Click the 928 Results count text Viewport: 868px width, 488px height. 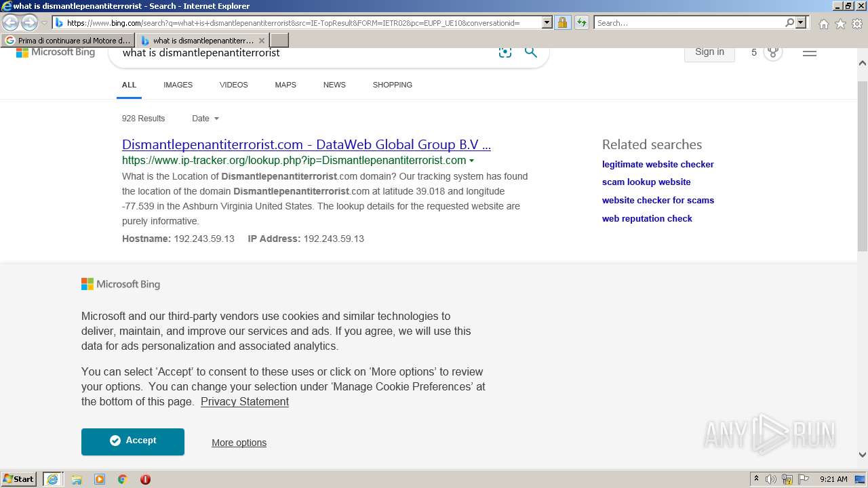click(143, 118)
